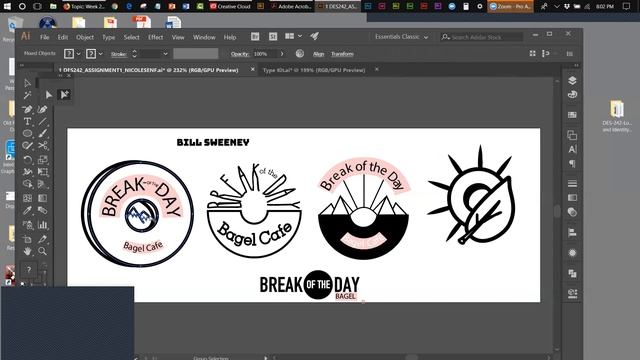Select the Magic Wand tool
The height and width of the screenshot is (360, 640).
coord(27,96)
